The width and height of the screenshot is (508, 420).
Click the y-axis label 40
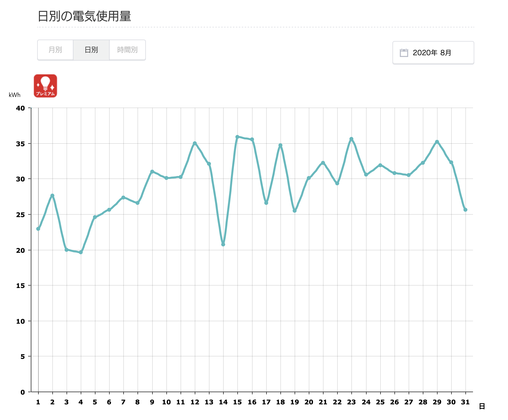coord(20,108)
